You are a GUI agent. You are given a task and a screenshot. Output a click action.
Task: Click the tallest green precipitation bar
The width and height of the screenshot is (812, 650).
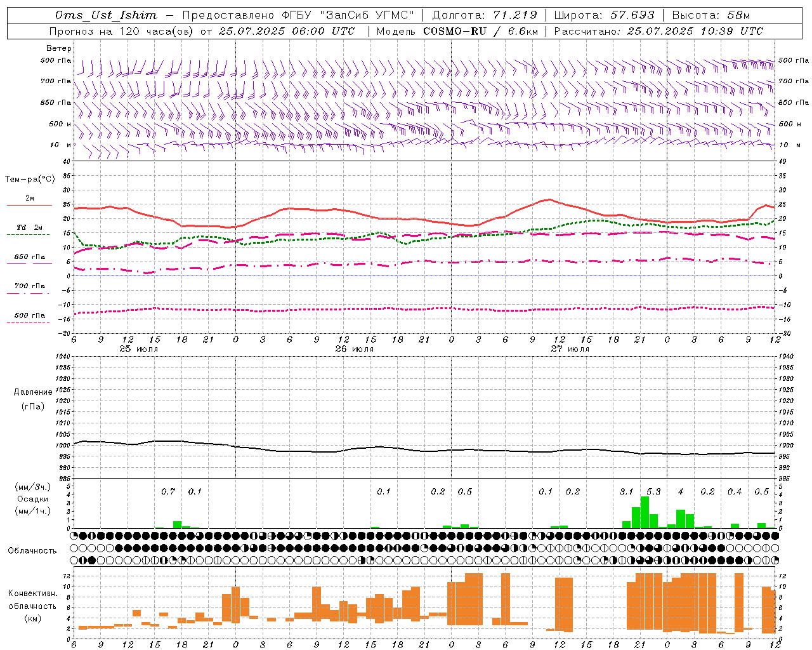click(645, 512)
